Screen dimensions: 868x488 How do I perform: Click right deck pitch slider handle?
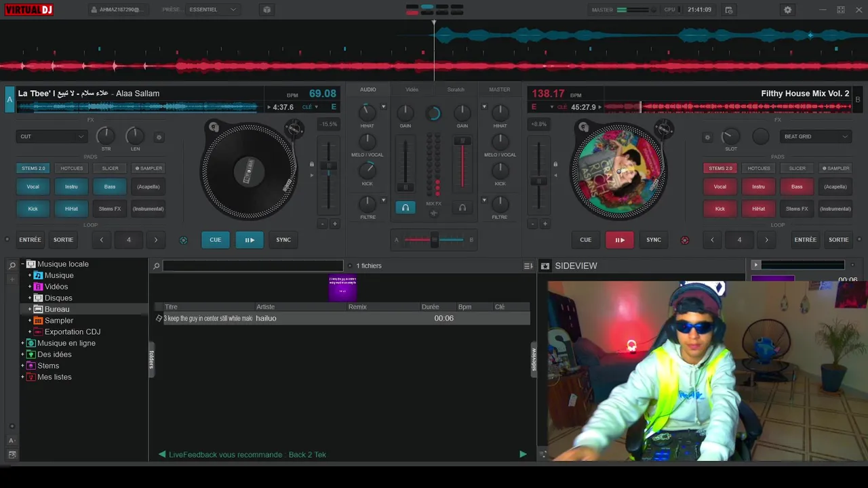click(538, 181)
